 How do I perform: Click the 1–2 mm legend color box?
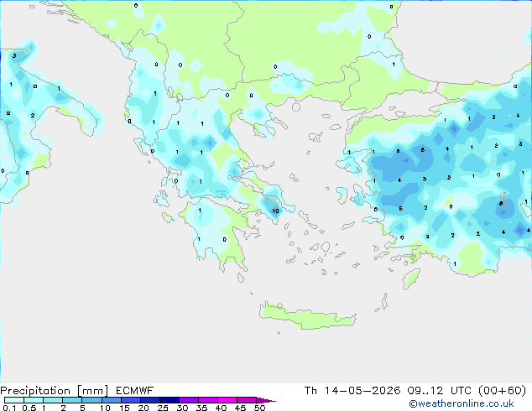(x=53, y=400)
